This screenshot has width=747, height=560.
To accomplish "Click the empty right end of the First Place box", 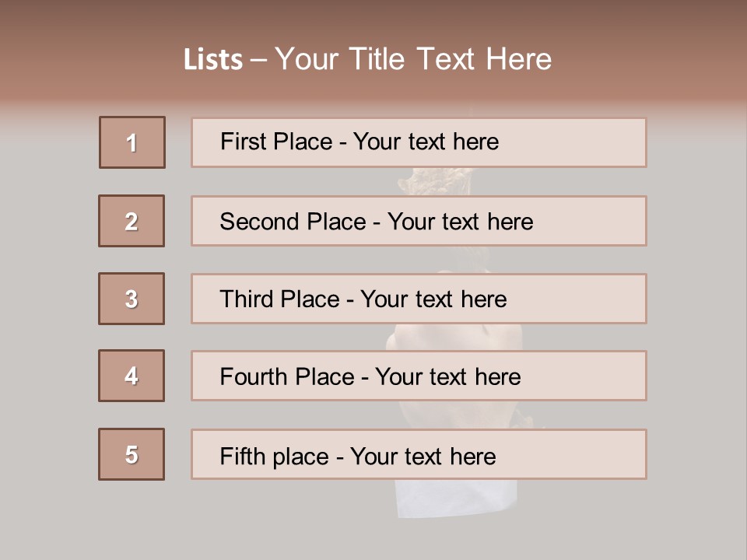I will [591, 142].
